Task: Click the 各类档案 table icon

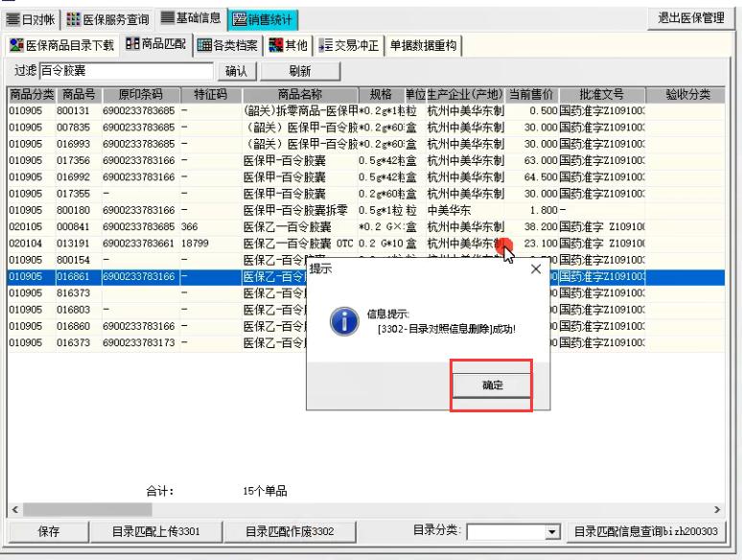Action: click(204, 45)
